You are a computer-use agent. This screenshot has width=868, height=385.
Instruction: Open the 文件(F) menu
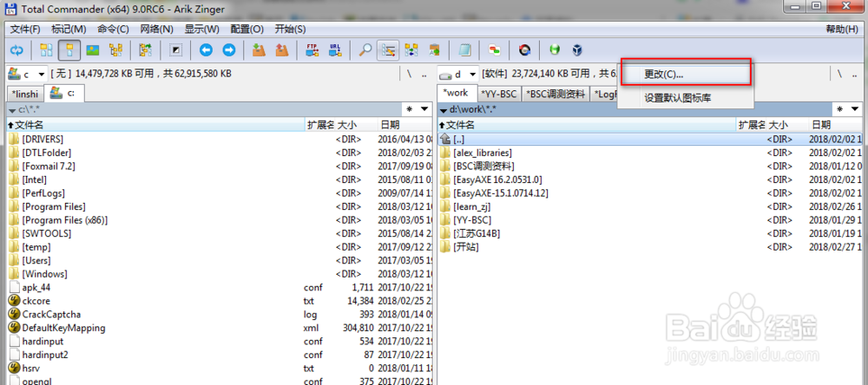pos(25,29)
